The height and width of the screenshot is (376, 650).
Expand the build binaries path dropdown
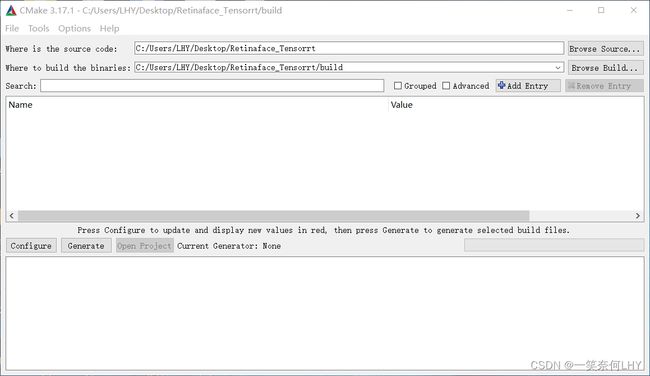tap(558, 68)
